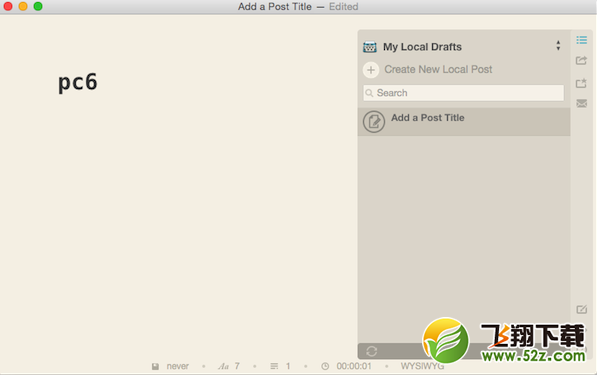Click the 'never' saved status text
The width and height of the screenshot is (597, 375).
click(x=177, y=366)
